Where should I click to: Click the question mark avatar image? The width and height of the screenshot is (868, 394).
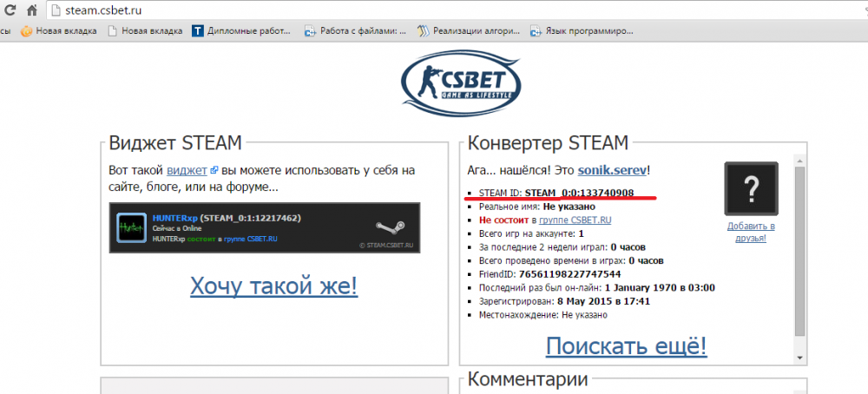click(753, 189)
